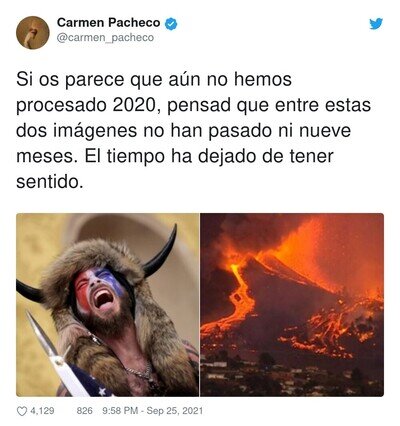Click the word 'sentido.' ending the tweet
Viewport: 400px width, 426px height.
pos(49,182)
